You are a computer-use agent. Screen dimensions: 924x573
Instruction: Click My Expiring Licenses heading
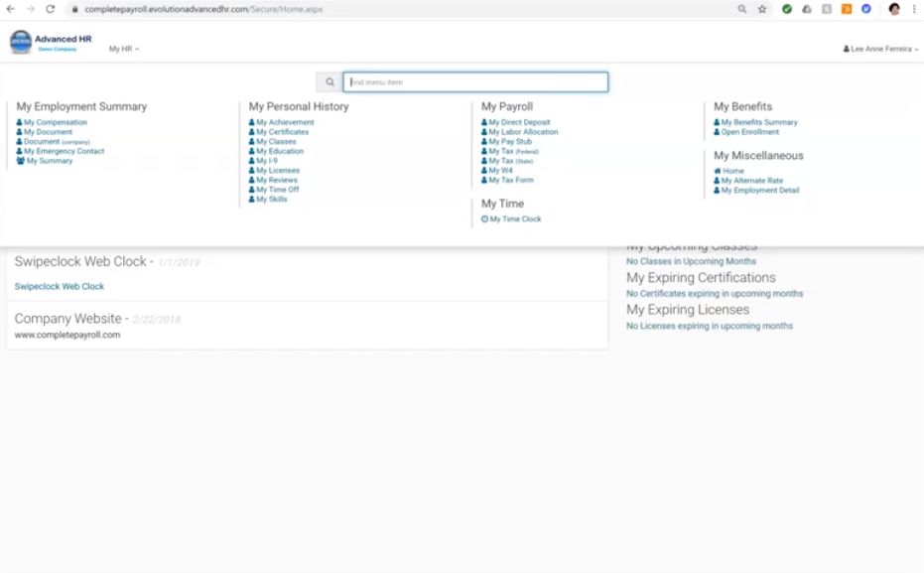pos(688,310)
